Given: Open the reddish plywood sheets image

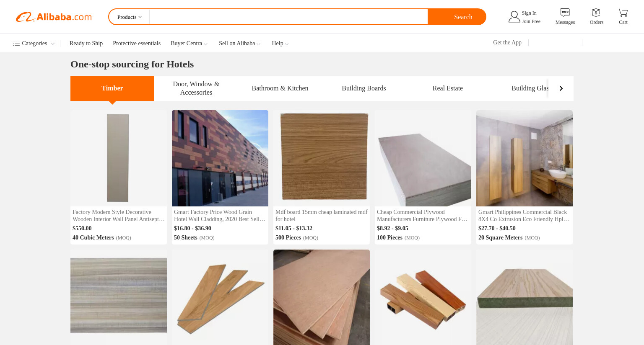Looking at the screenshot, I should point(322,297).
